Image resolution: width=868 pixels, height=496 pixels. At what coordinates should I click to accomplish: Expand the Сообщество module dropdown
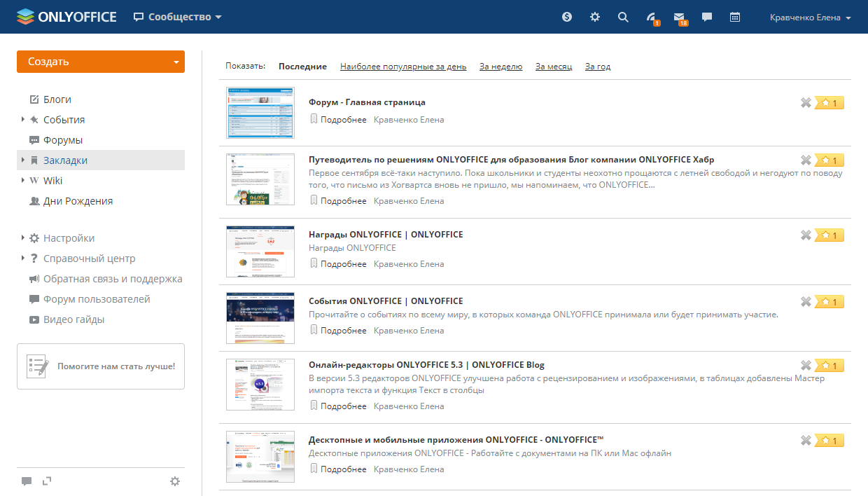click(218, 18)
